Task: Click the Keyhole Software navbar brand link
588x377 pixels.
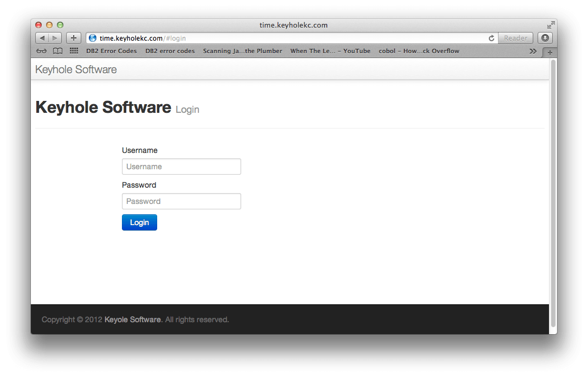Action: 76,69
